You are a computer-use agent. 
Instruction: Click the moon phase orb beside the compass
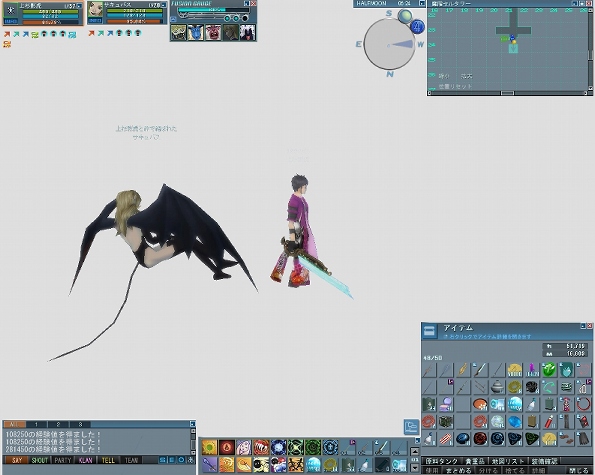click(x=405, y=16)
